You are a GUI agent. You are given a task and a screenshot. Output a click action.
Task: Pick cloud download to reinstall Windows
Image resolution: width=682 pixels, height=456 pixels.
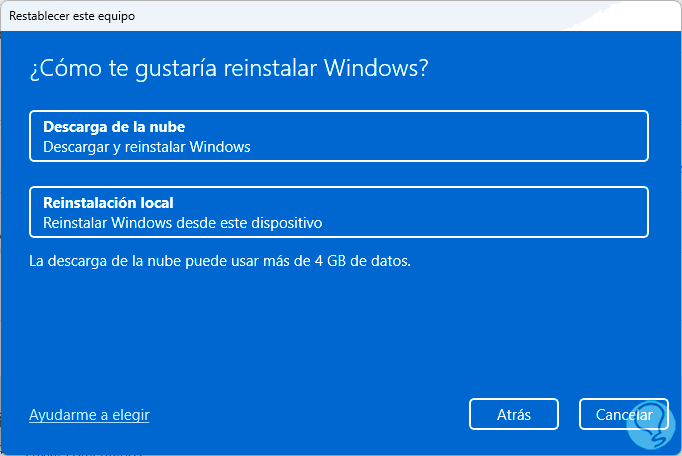coord(339,136)
